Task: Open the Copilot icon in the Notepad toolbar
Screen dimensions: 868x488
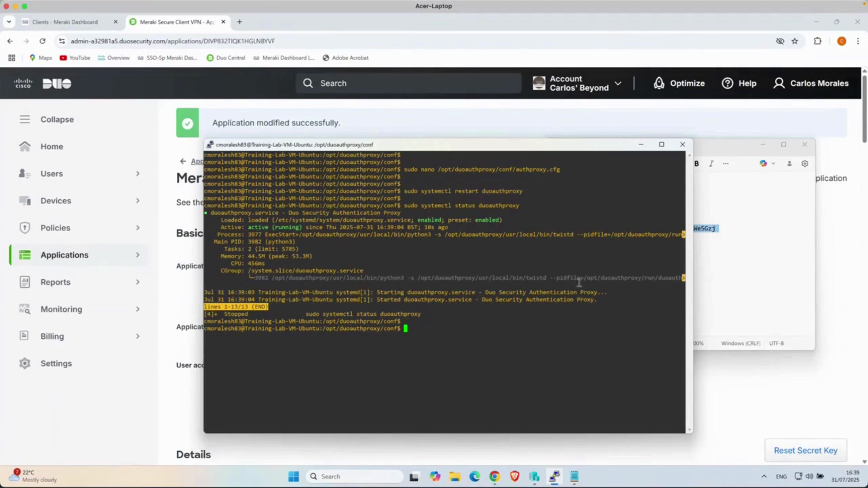Action: (764, 164)
